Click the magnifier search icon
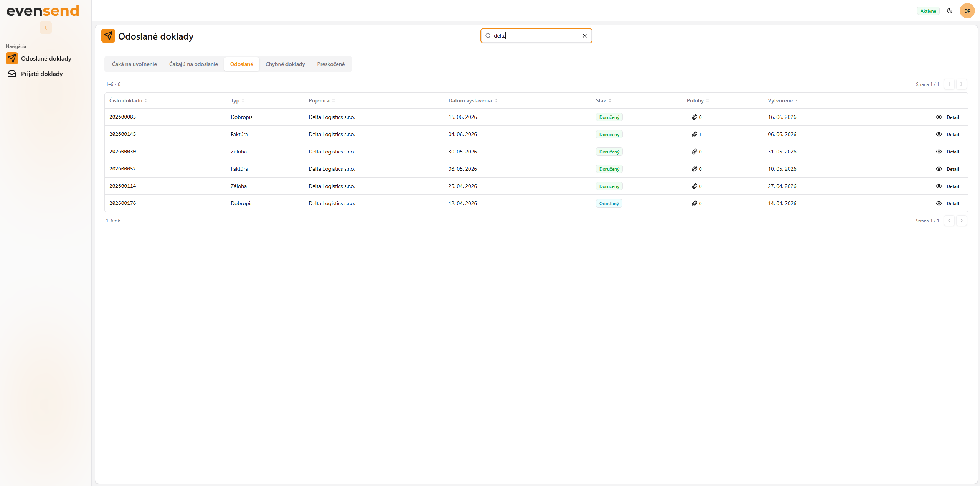This screenshot has height=486, width=980. pos(488,36)
